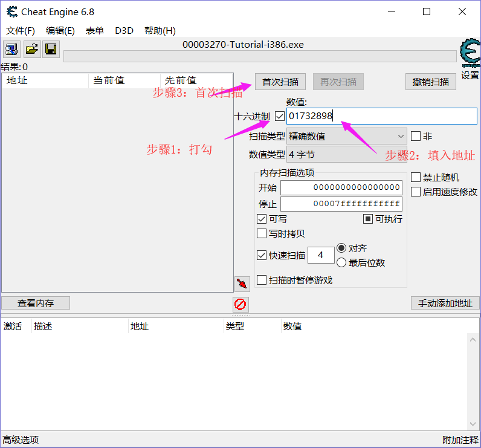This screenshot has width=481, height=448.
Task: Open the 帮助(H) menu
Action: [160, 31]
